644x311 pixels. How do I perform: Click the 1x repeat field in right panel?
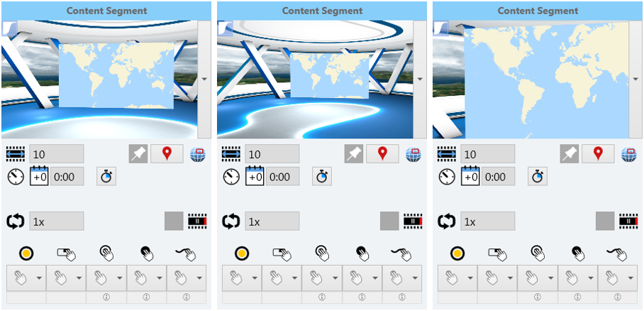(488, 221)
